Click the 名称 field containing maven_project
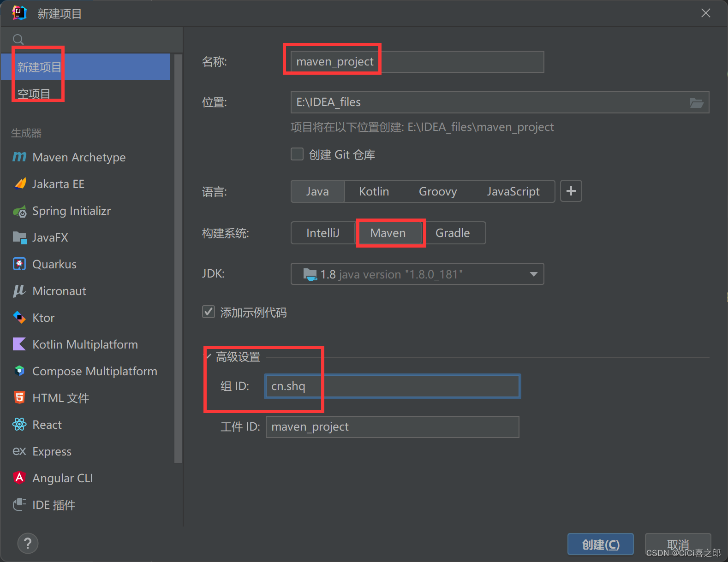 [418, 62]
